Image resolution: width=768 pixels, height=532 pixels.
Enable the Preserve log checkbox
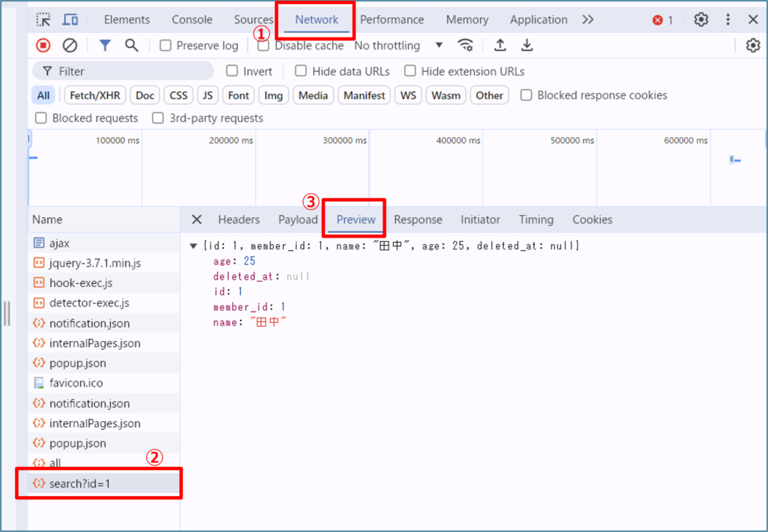tap(166, 46)
